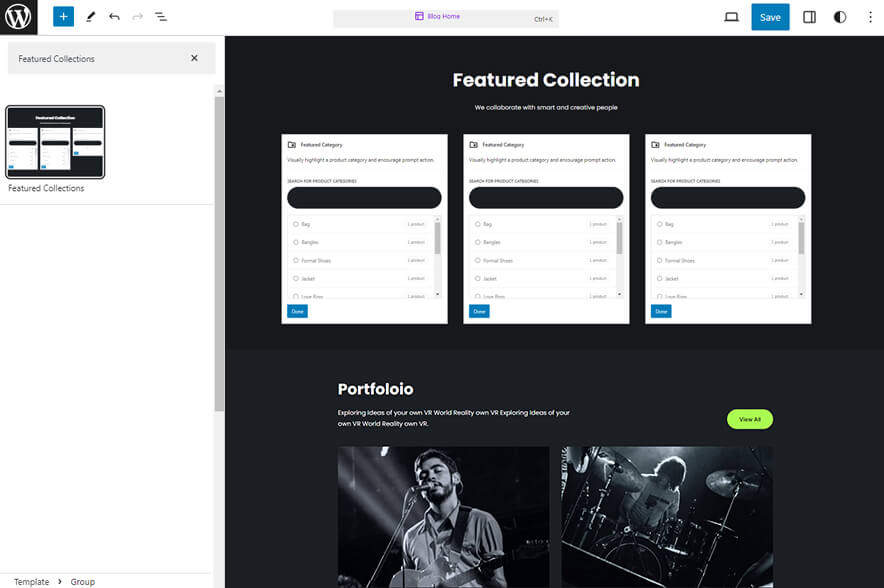Select the Formal Shoes category option
Image resolution: width=884 pixels, height=588 pixels.
[x=294, y=260]
